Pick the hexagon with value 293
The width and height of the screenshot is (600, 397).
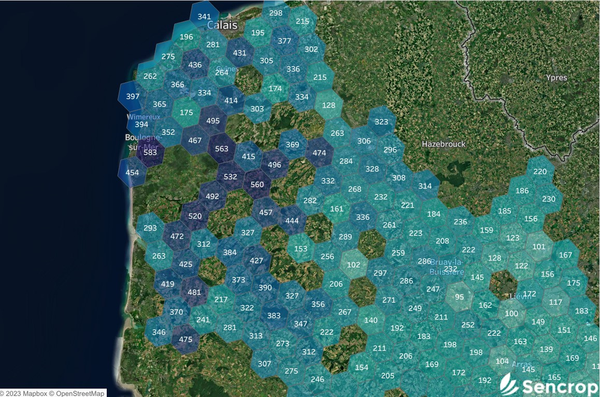pos(150,228)
